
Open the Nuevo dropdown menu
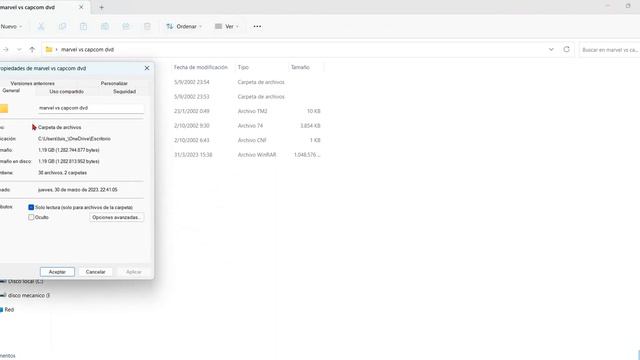11,27
